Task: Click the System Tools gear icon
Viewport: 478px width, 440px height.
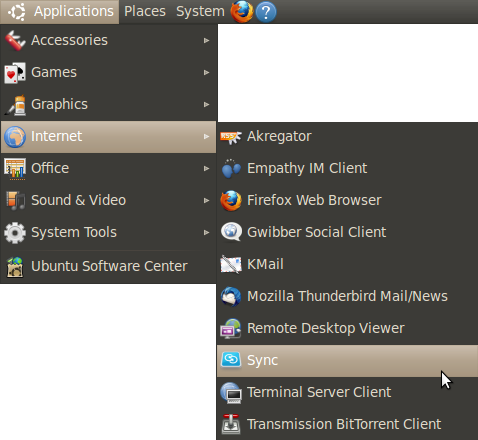Action: 15,233
